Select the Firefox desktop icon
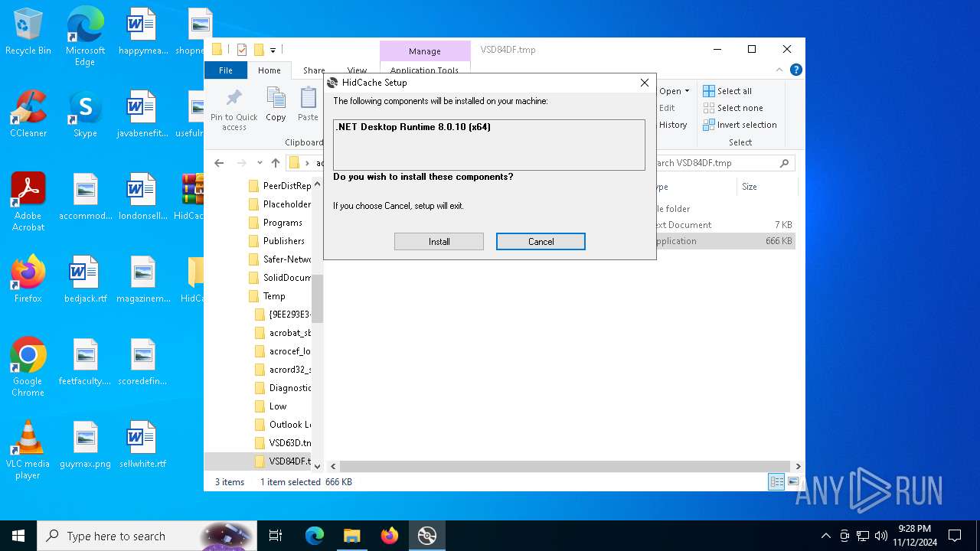980x551 pixels. pos(28,279)
